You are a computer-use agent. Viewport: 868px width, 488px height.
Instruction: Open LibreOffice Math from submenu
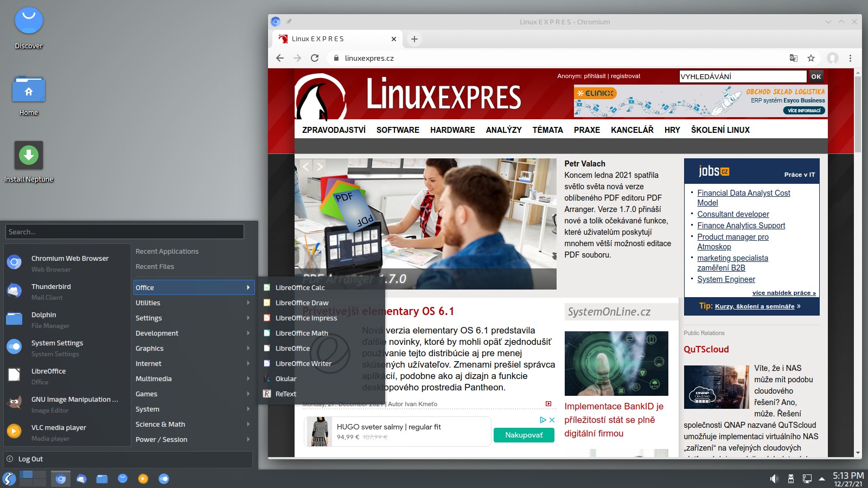322,333
